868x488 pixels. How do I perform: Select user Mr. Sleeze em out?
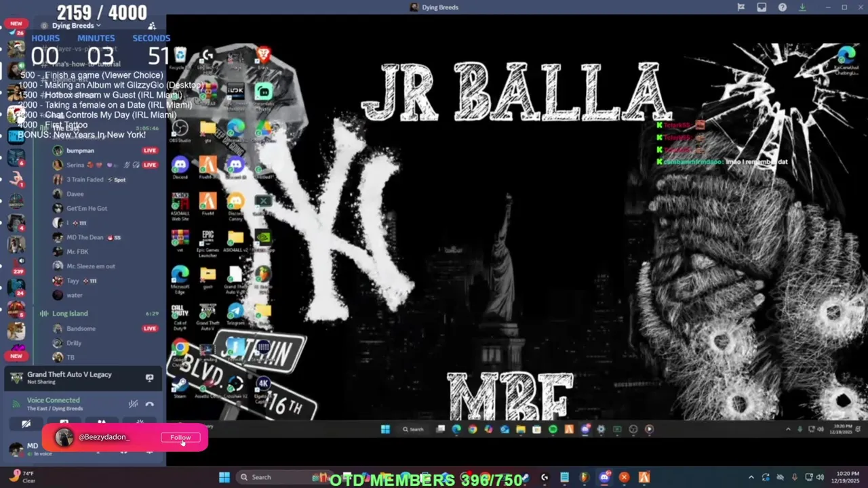coord(105,266)
